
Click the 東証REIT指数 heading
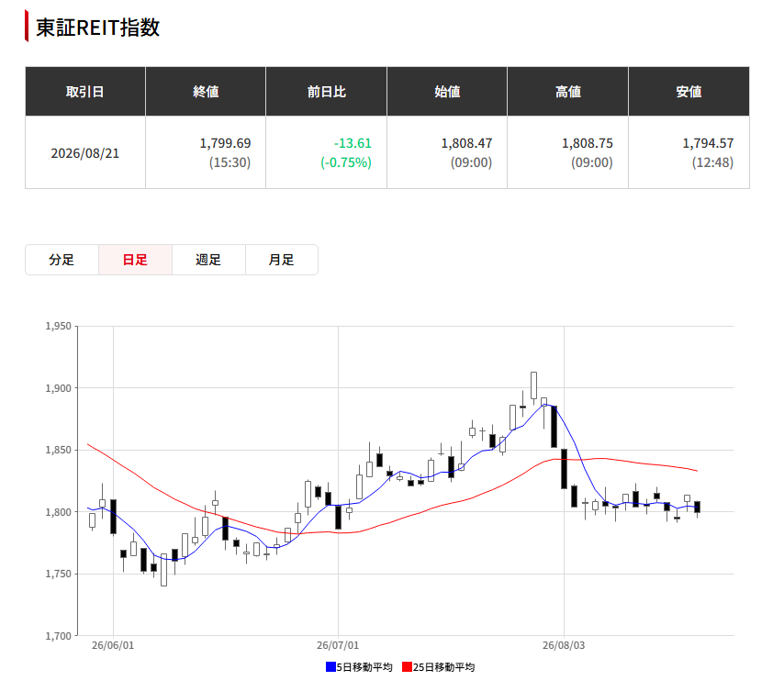tap(97, 28)
